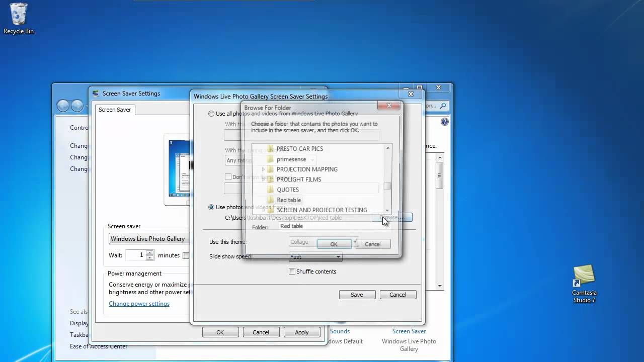Click OK in Browse For Folder dialog
This screenshot has width=644, height=362.
point(334,244)
